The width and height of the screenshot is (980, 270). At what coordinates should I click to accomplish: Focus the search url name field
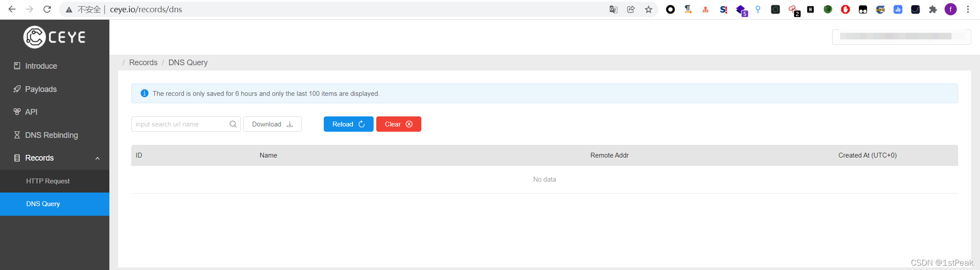(180, 124)
